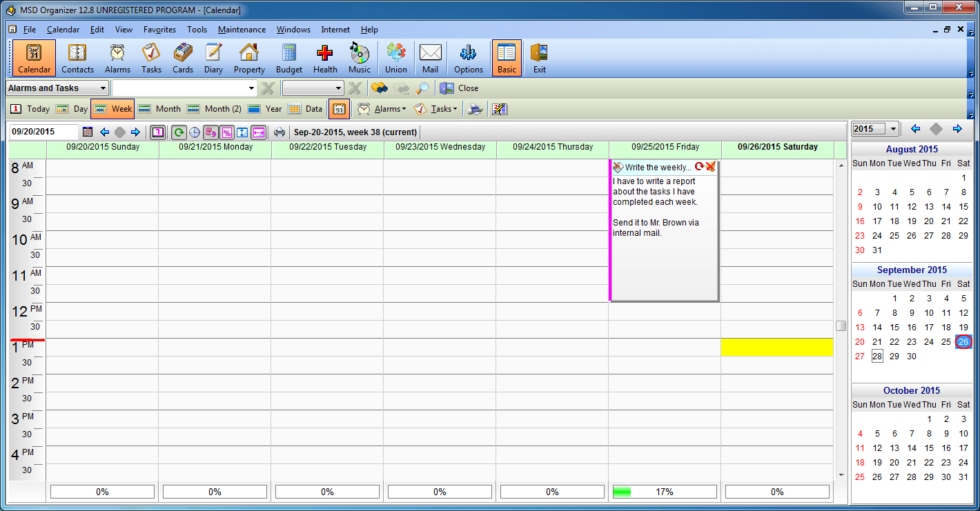Toggle the 12-hour format button
This screenshot has width=980, height=511.
pos(210,132)
